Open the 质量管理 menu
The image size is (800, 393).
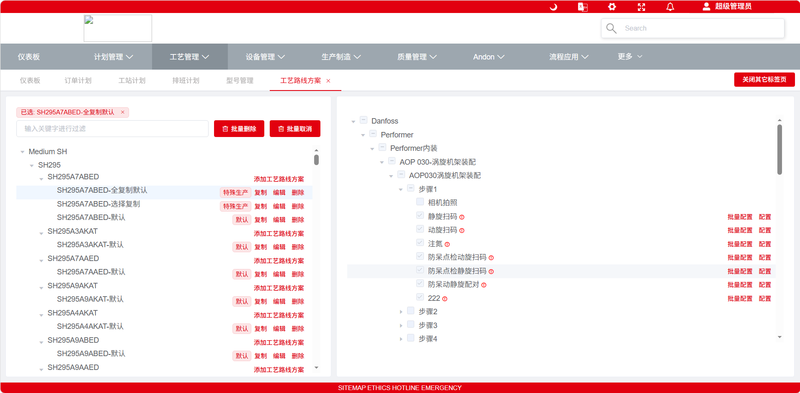pos(417,57)
